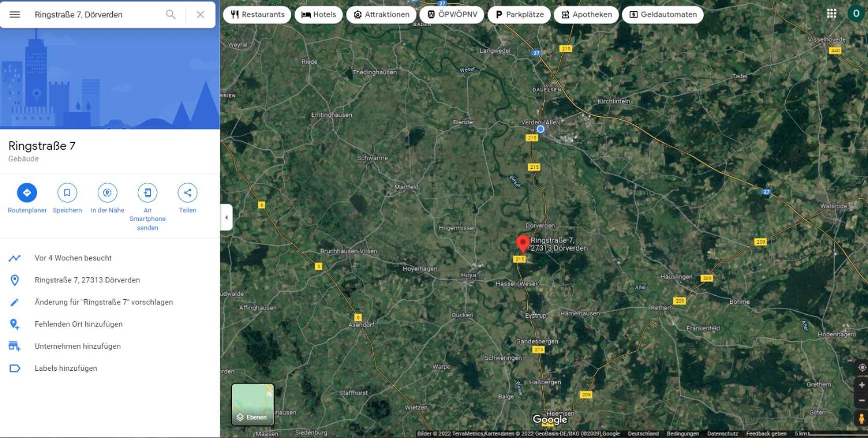This screenshot has width=868, height=438.
Task: Switch map layer via Ebenen thumbnail
Action: [253, 404]
